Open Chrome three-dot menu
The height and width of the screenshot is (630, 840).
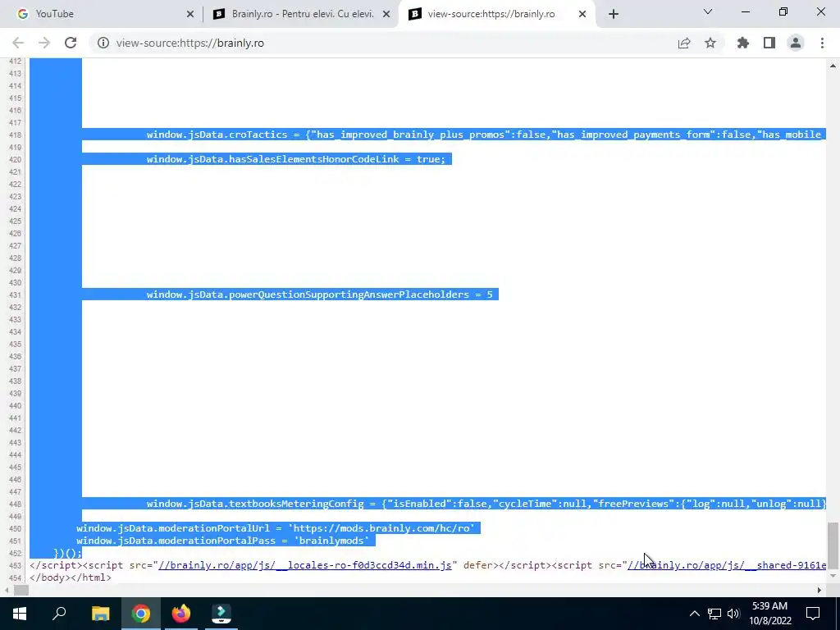pos(822,43)
